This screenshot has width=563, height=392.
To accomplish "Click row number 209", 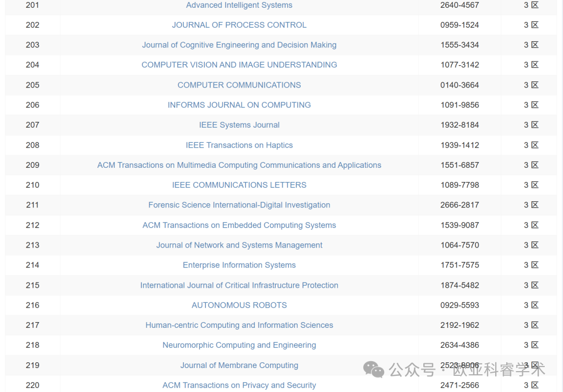I will coord(32,165).
